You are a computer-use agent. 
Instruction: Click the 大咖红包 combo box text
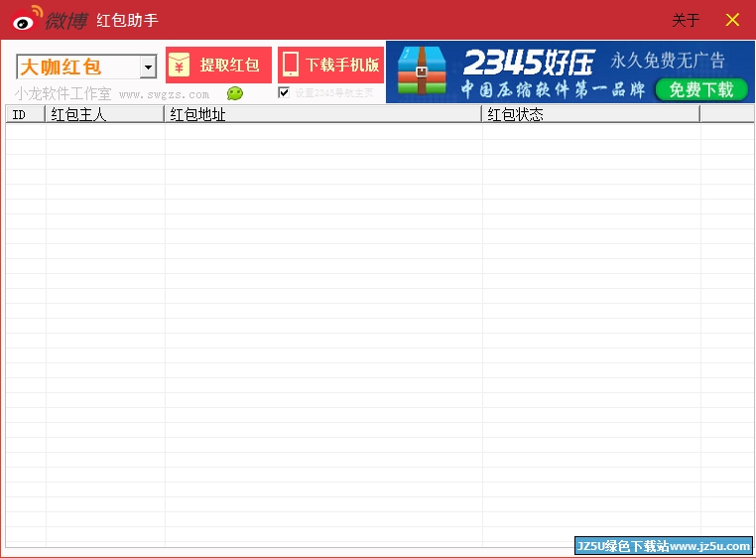click(x=61, y=68)
